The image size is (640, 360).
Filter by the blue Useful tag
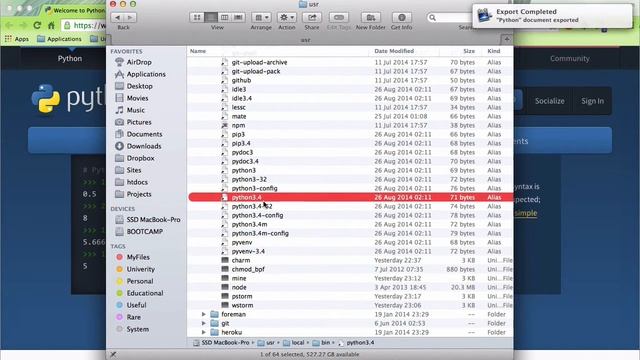coord(136,305)
